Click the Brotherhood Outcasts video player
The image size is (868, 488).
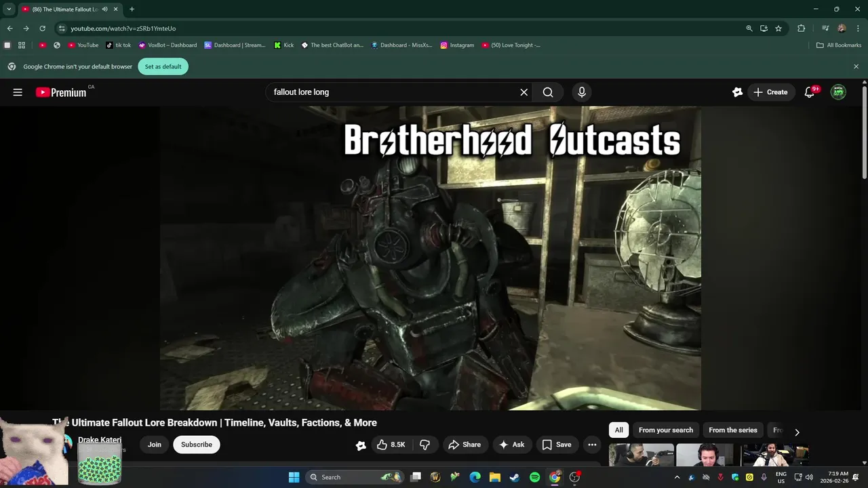(431, 258)
